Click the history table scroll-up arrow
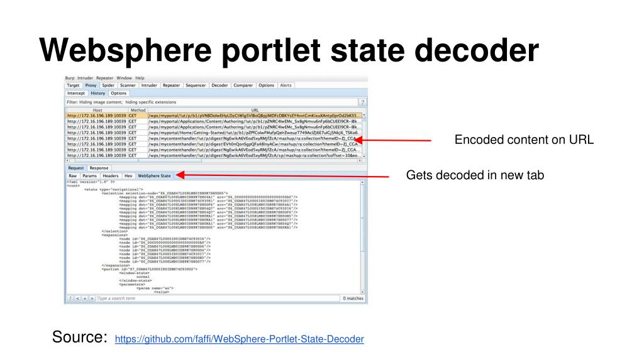Image resolution: width=644 pixels, height=362 pixels. pyautogui.click(x=364, y=114)
